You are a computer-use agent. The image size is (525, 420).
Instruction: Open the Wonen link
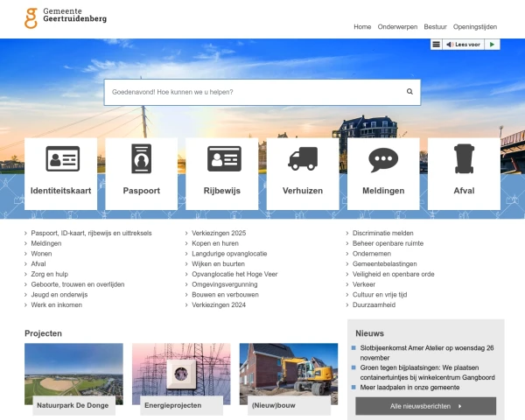pos(41,254)
